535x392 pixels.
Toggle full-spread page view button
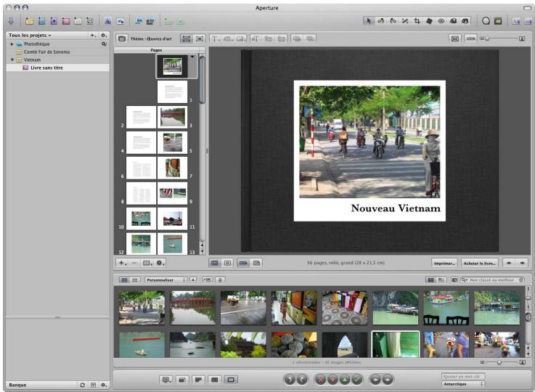tap(243, 263)
